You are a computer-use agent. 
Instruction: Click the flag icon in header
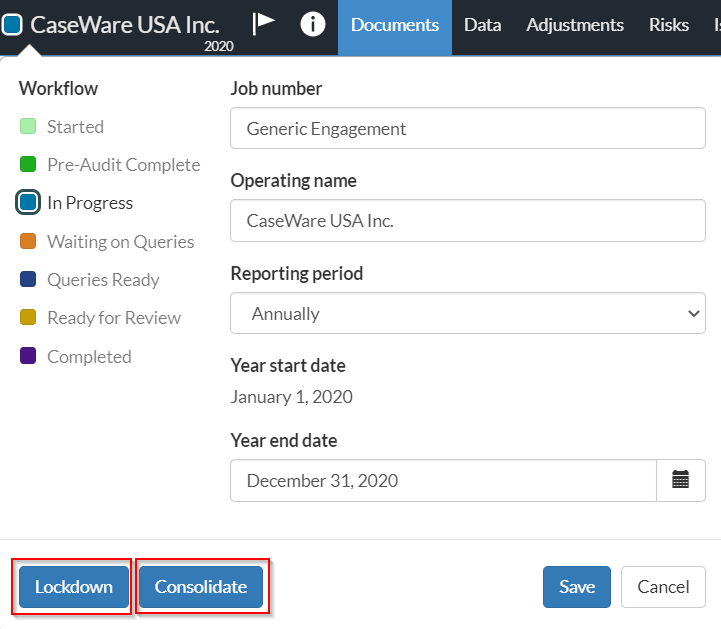[264, 24]
